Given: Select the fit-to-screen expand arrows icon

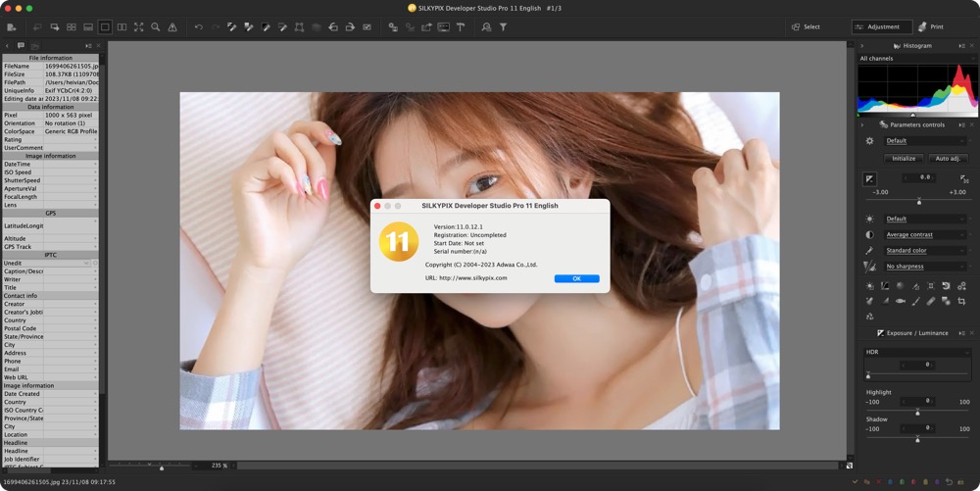Looking at the screenshot, I should point(139,26).
